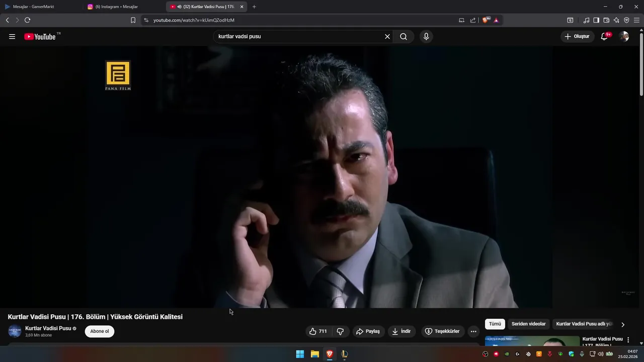Open Brave VPN shield icon
Viewport: 644px width, 362px height.
tap(626, 20)
